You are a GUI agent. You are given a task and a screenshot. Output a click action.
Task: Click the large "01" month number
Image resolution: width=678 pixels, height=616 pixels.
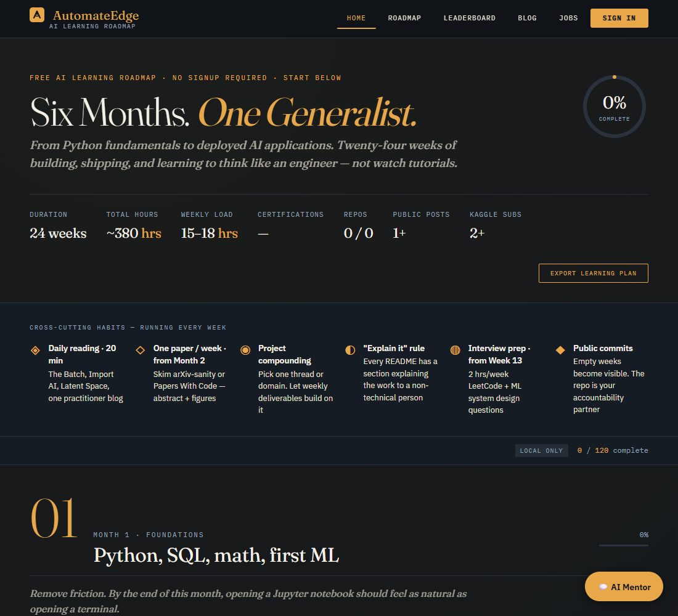pos(54,518)
